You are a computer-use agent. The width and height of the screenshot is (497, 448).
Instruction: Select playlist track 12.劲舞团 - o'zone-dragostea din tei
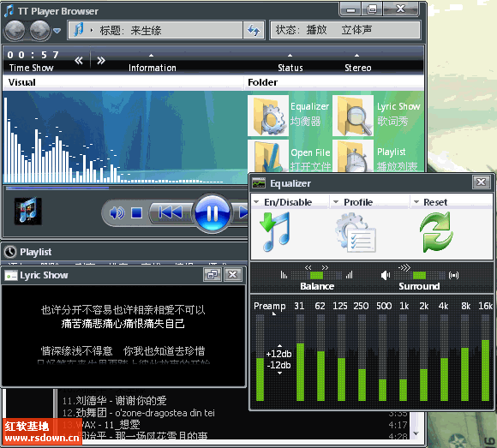tap(139, 413)
